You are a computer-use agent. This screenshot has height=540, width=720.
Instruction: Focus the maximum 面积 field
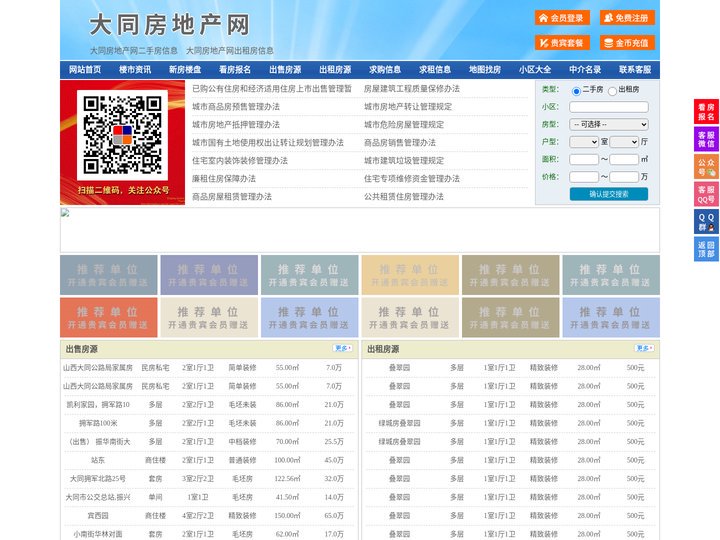[x=624, y=159]
